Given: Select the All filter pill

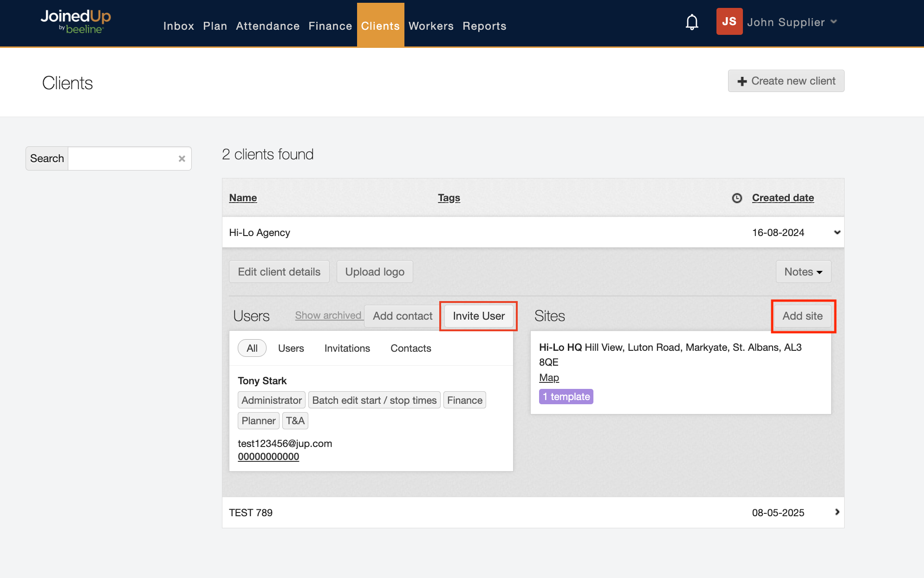Looking at the screenshot, I should tap(252, 348).
